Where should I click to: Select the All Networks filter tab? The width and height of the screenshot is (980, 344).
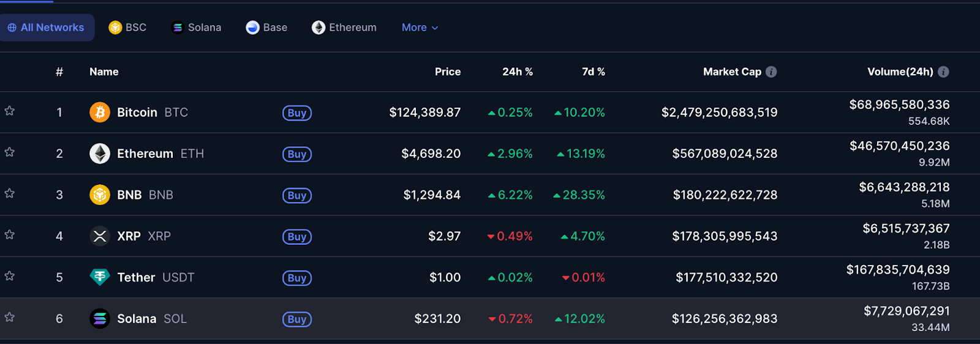coord(46,28)
